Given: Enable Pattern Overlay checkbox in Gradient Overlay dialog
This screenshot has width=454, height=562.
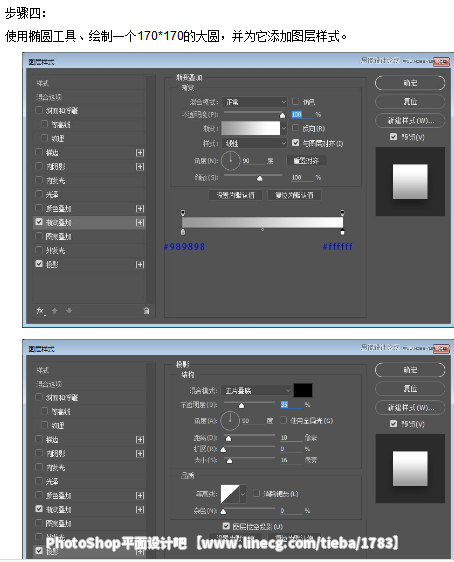Looking at the screenshot, I should pyautogui.click(x=39, y=236).
